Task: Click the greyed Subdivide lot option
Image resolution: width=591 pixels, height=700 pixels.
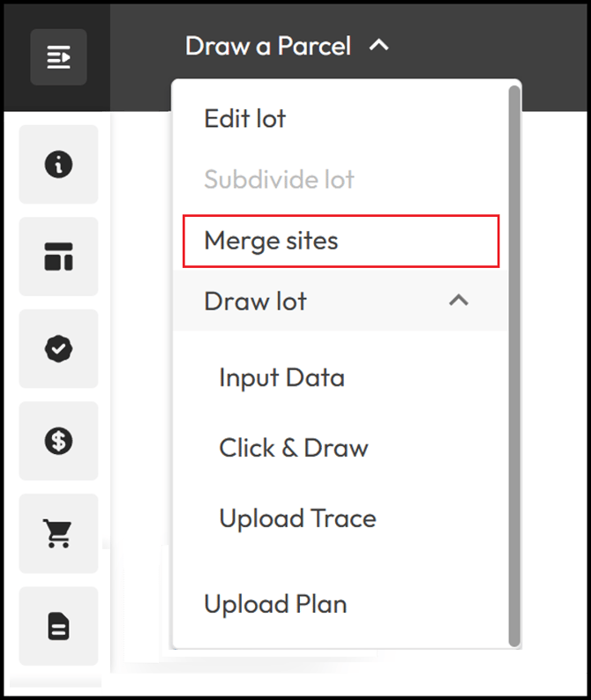Action: 279,180
